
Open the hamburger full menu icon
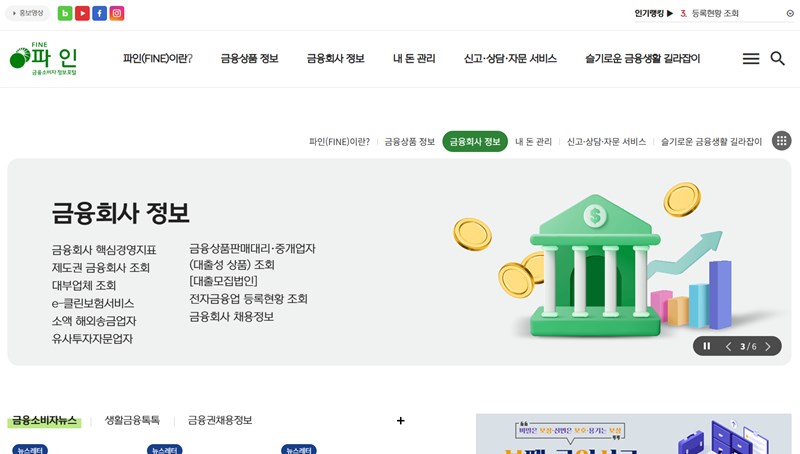tap(750, 59)
